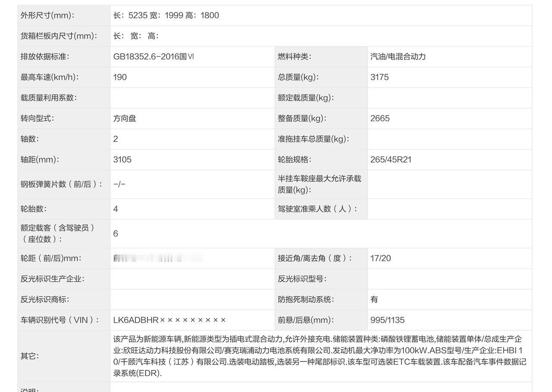Select the 驾驶室准乘人数（人） label
Image resolution: width=552 pixels, height=392 pixels.
pyautogui.click(x=318, y=209)
